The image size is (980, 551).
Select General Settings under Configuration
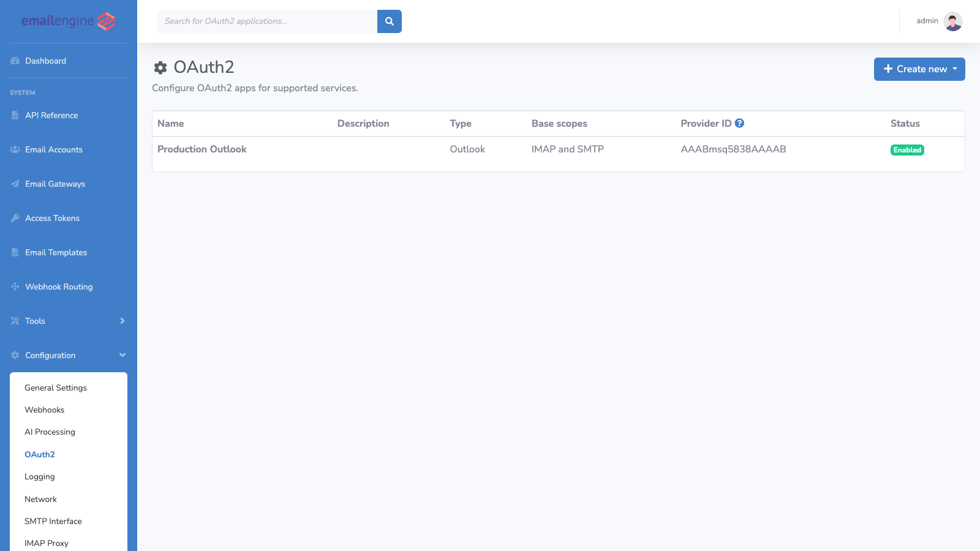tap(55, 388)
